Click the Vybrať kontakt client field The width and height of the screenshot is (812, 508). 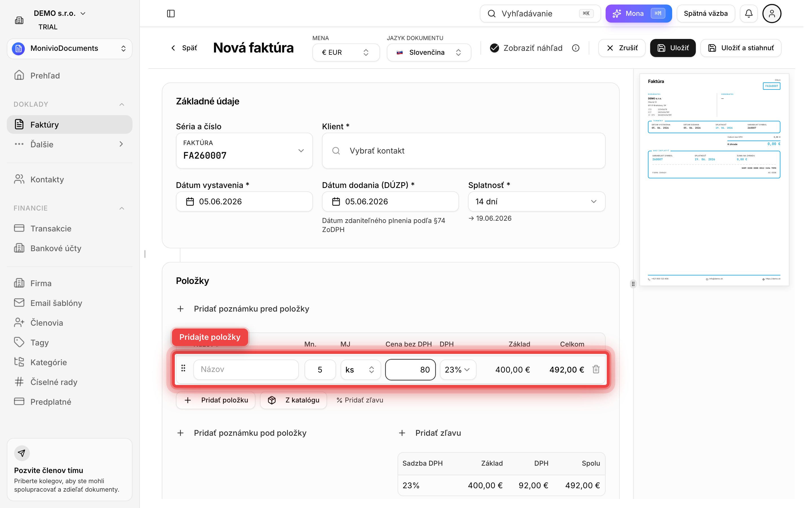pos(464,150)
